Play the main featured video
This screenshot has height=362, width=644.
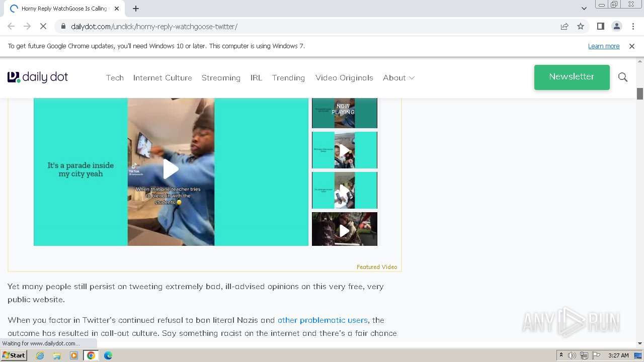(171, 169)
